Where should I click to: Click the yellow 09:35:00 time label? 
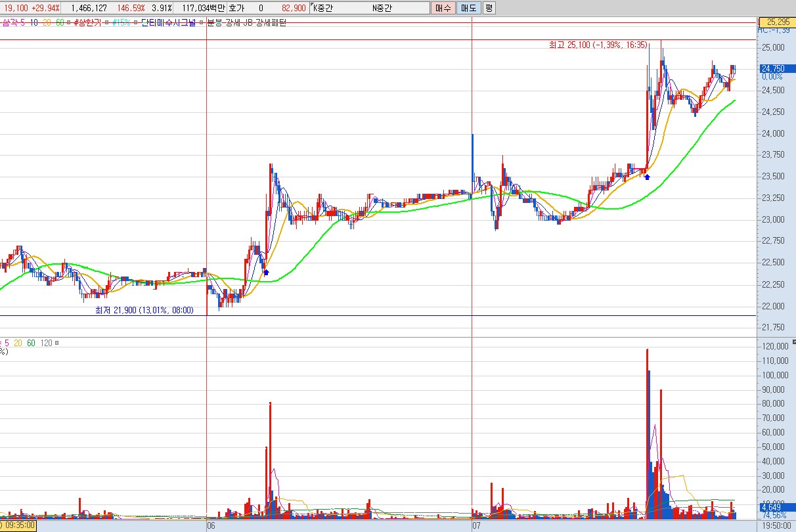18,526
